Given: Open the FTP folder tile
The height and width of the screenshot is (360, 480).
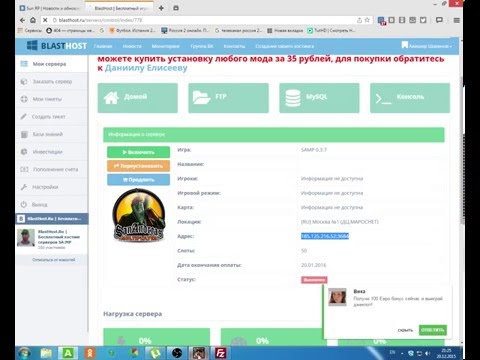Looking at the screenshot, I should pyautogui.click(x=228, y=98).
